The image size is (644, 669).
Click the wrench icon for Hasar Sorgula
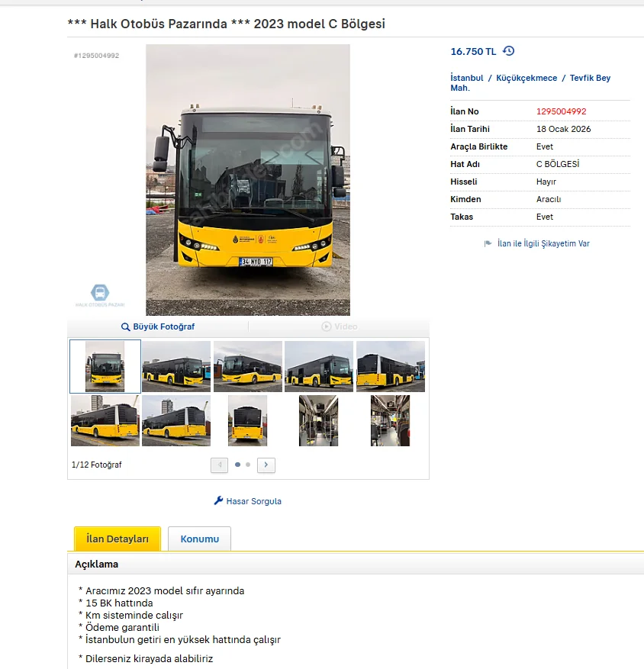218,500
